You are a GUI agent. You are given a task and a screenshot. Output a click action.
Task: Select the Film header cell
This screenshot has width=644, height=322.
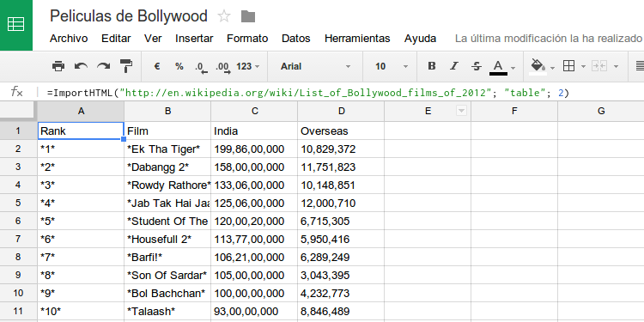pos(167,131)
